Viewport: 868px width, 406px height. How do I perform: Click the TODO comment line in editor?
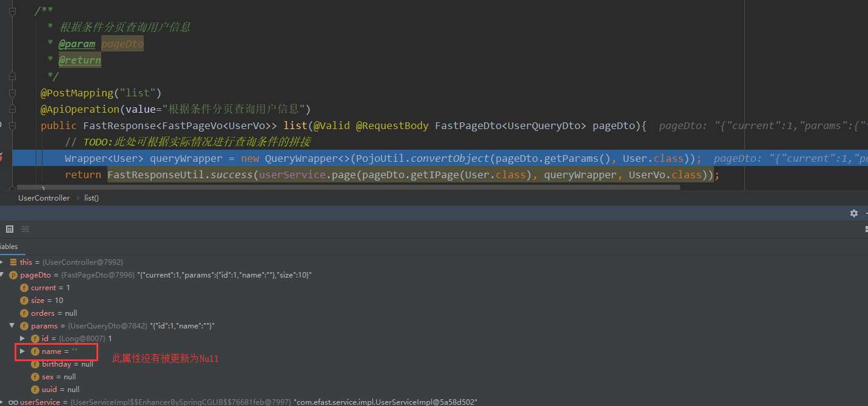(x=188, y=142)
